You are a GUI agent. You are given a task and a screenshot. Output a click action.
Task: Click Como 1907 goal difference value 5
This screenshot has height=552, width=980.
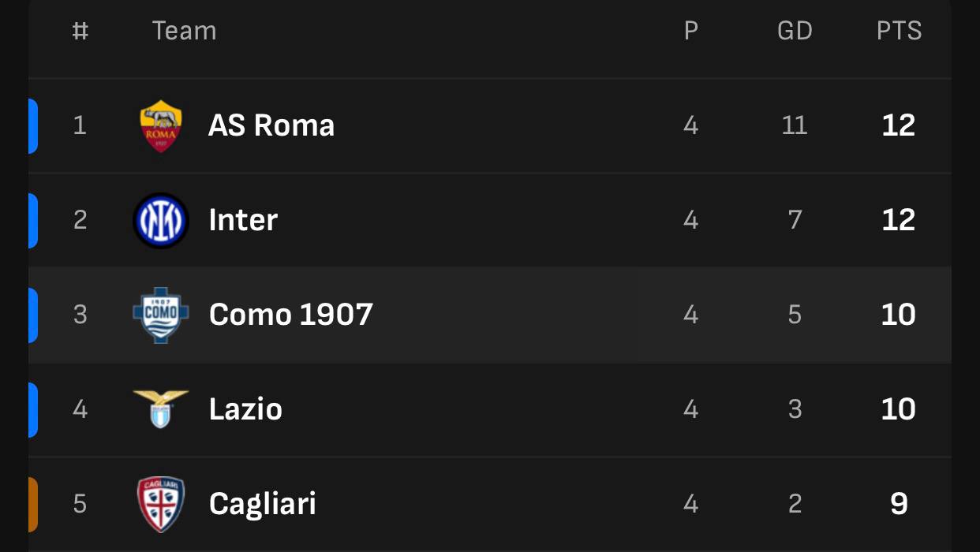[795, 315]
